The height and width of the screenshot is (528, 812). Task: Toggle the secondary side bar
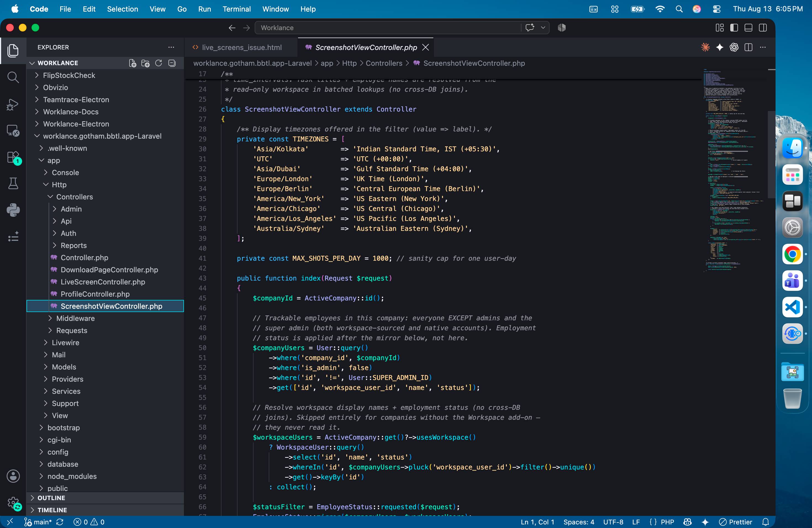tap(763, 28)
